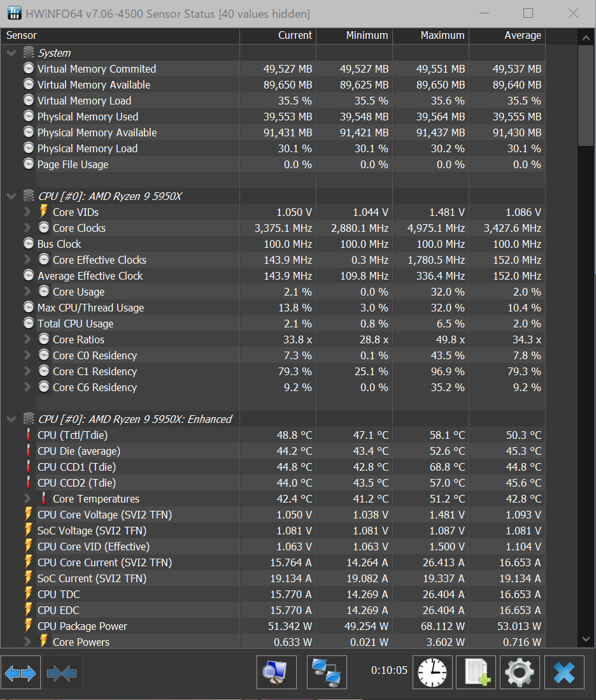The width and height of the screenshot is (596, 700).
Task: Click the vertical scrollbar thumb
Action: [x=586, y=96]
